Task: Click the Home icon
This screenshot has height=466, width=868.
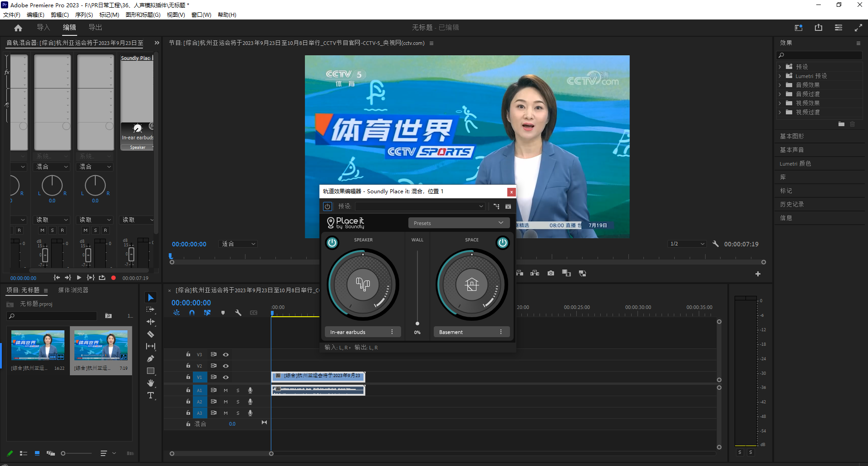Action: tap(18, 28)
